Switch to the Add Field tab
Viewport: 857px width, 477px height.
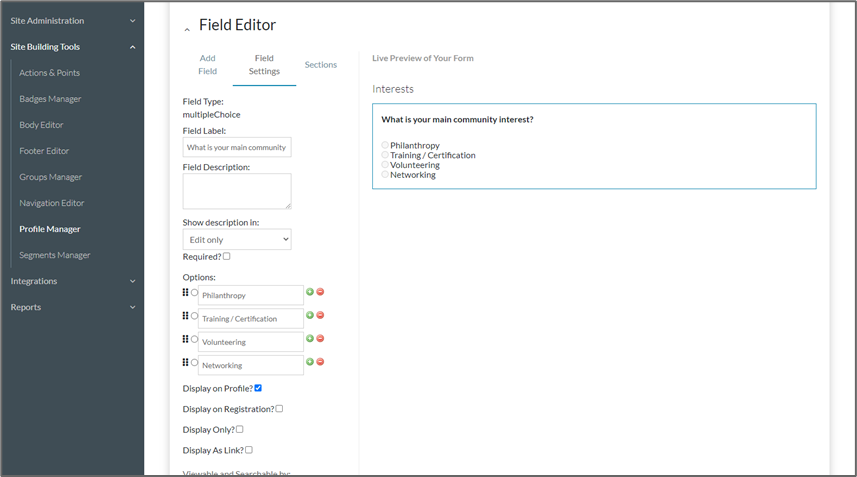coord(207,65)
